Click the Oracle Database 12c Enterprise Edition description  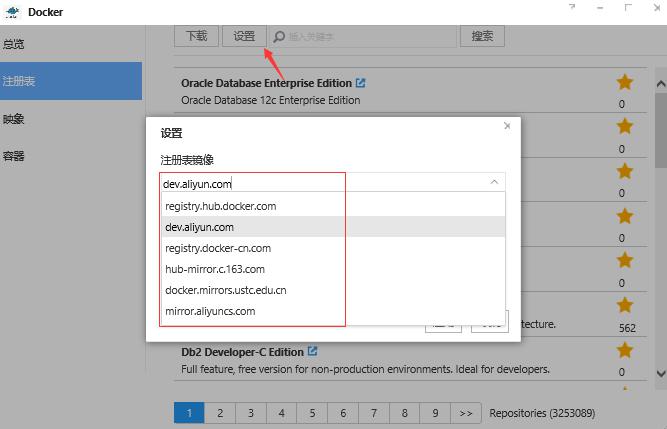271,100
